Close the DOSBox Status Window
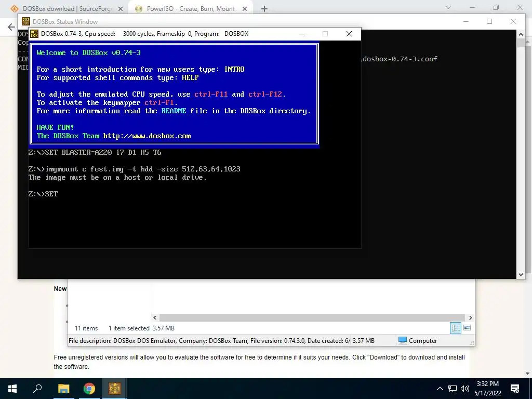This screenshot has width=532, height=399. click(513, 21)
